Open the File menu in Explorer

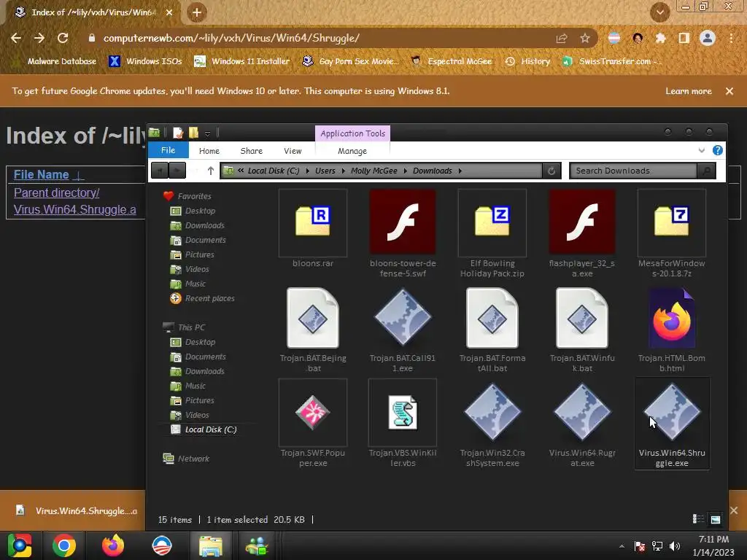(x=169, y=150)
